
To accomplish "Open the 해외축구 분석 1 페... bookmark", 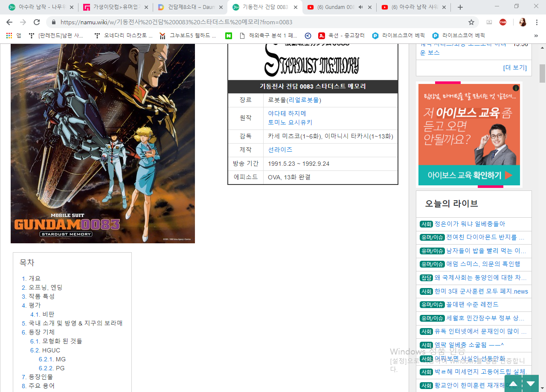I will coord(269,36).
